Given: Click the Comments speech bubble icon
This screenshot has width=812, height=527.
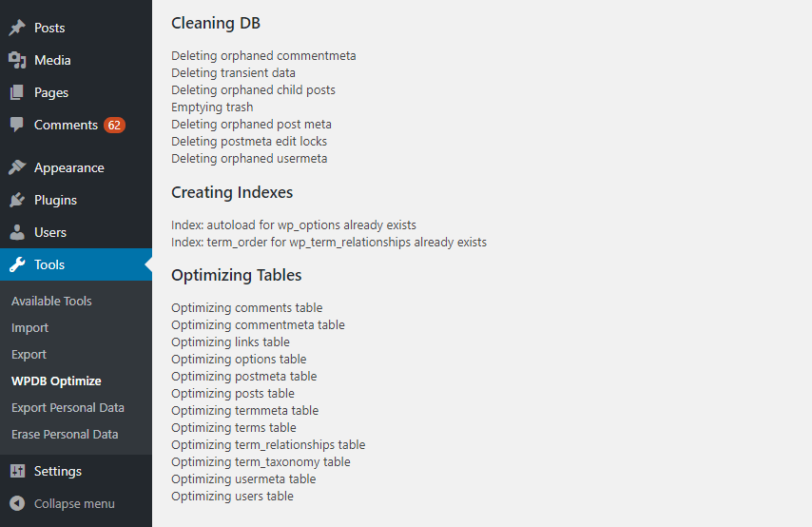Looking at the screenshot, I should [17, 126].
